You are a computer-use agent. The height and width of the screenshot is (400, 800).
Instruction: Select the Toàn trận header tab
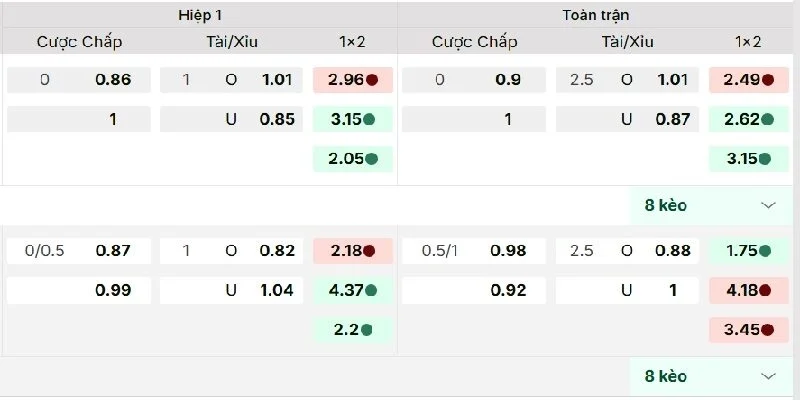[595, 15]
